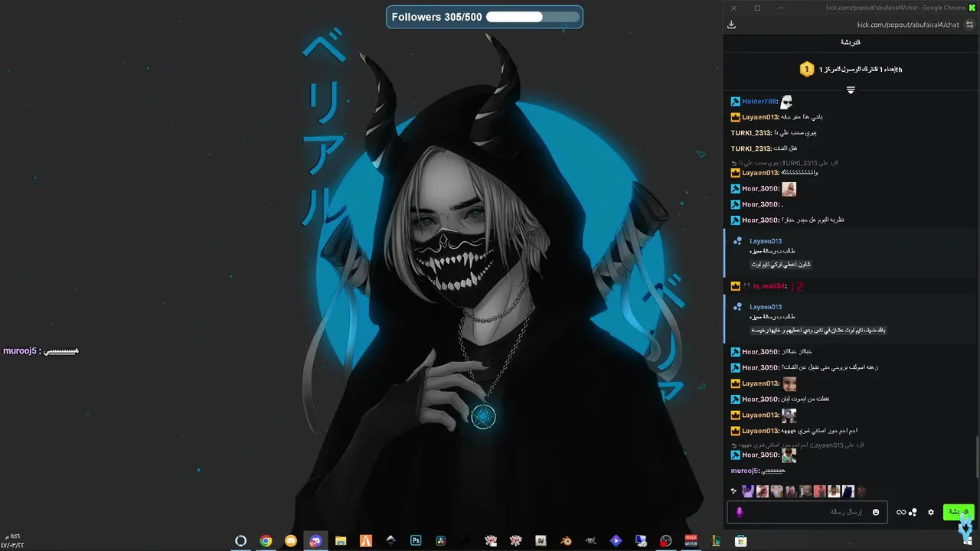Click the last dark emote in quick row
This screenshot has height=551, width=980.
861,491
